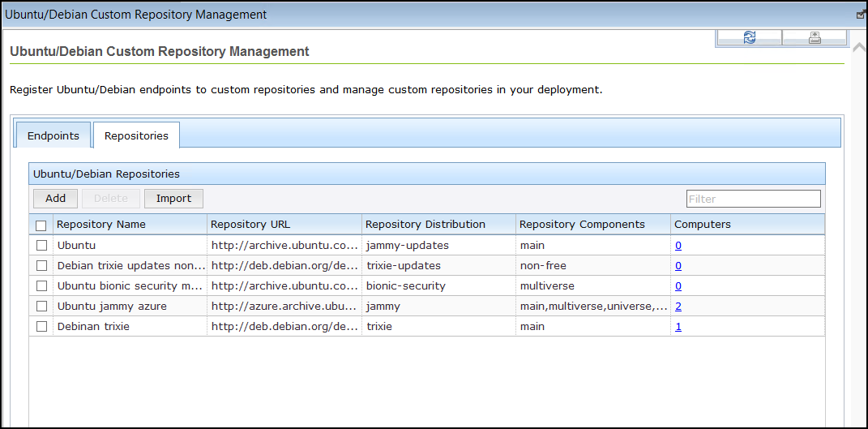868x429 pixels.
Task: Click the 'jammy-updates' distribution cell
Action: [x=439, y=245]
